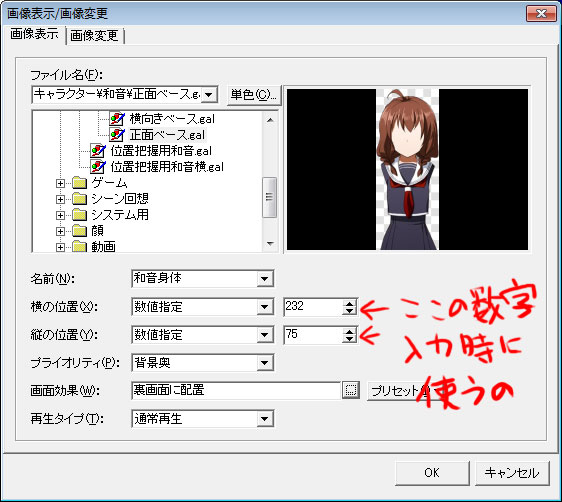This screenshot has height=502, width=562.
Task: Open the ファイル名 path dropdown
Action: coord(209,95)
